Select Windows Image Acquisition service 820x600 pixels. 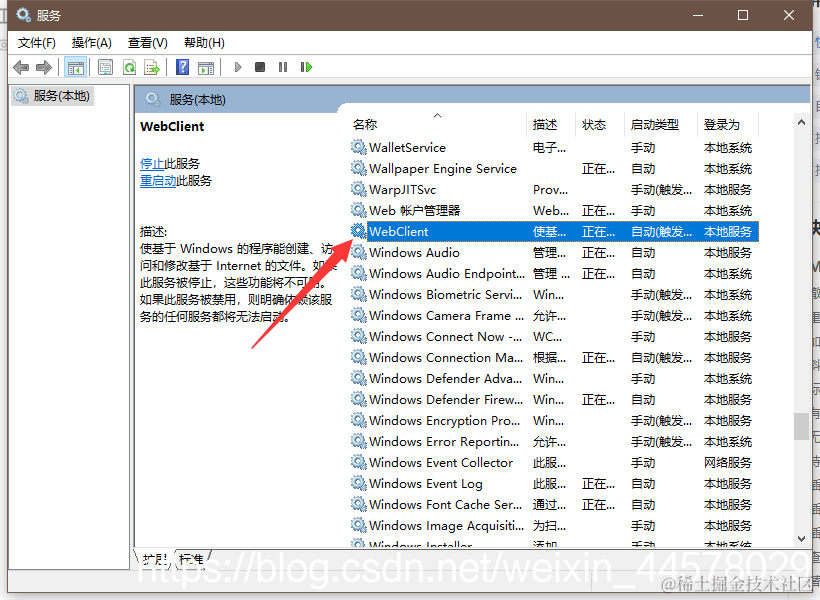click(554, 525)
